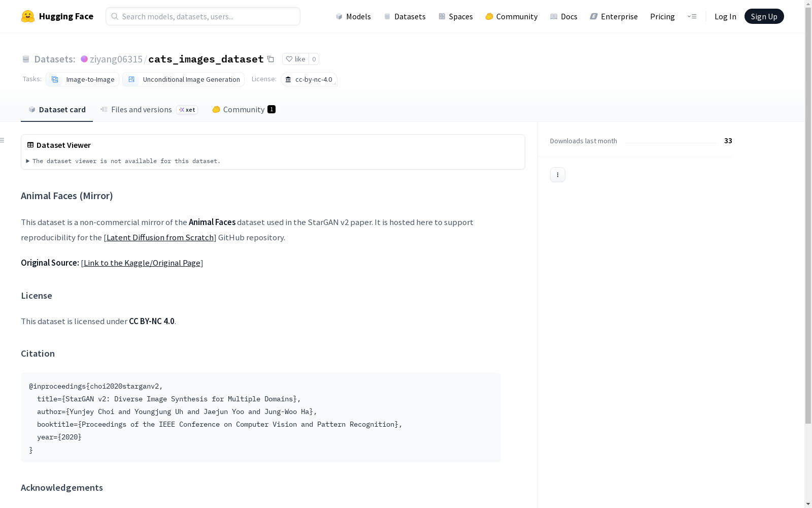
Task: Open the ziyang06315 user profile link
Action: click(116, 59)
